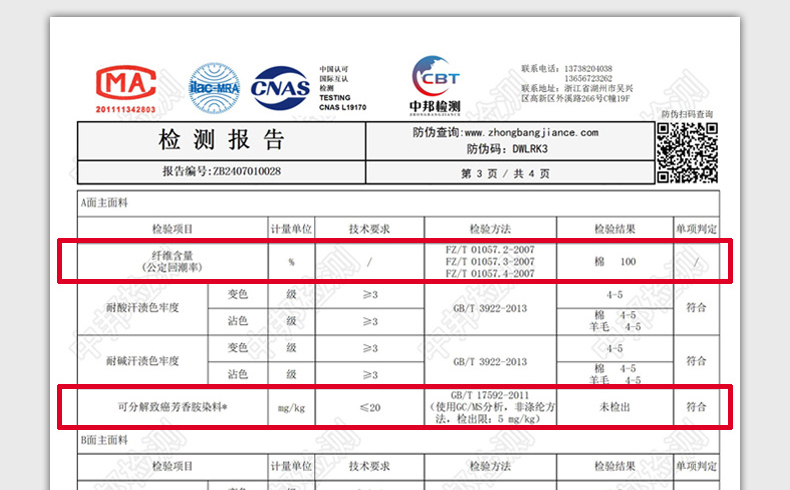The image size is (790, 490).
Task: Click the CBT 中邦检测 company logo
Action: 435,84
